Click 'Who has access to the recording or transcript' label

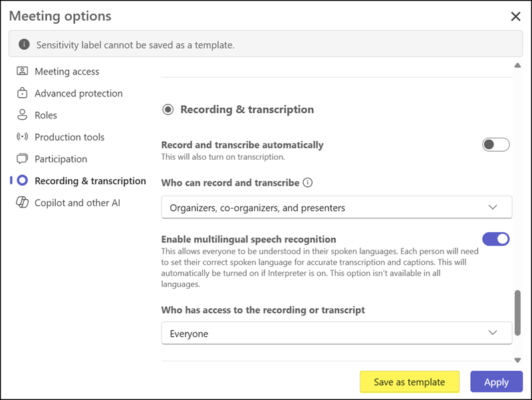[263, 309]
